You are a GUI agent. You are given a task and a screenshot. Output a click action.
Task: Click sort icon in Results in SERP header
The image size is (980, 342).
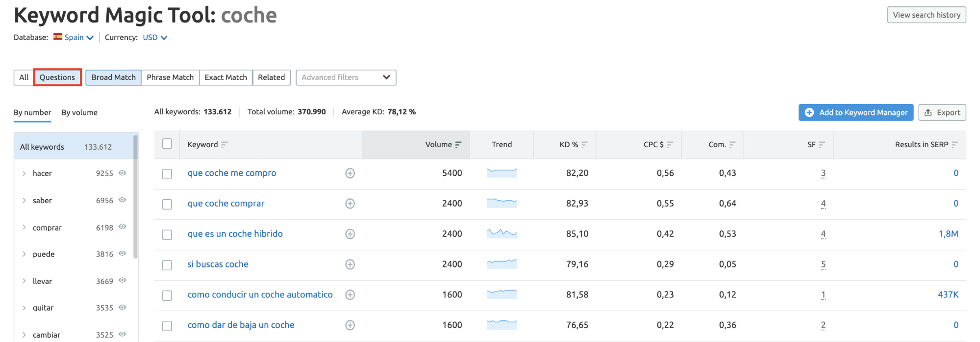click(955, 145)
